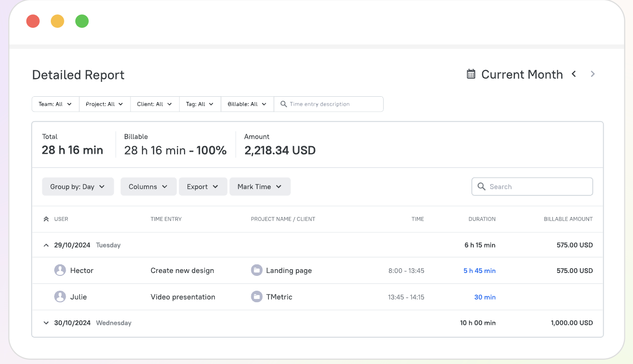
Task: Open the Export dropdown
Action: coord(203,187)
